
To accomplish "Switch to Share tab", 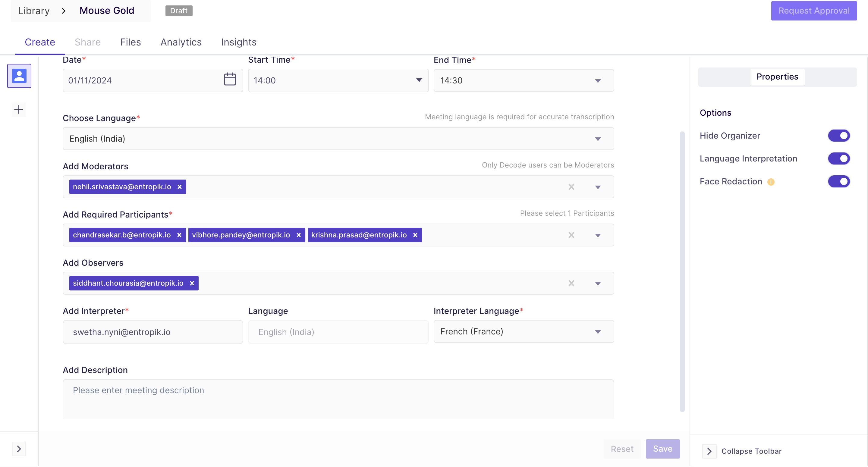I will tap(88, 42).
